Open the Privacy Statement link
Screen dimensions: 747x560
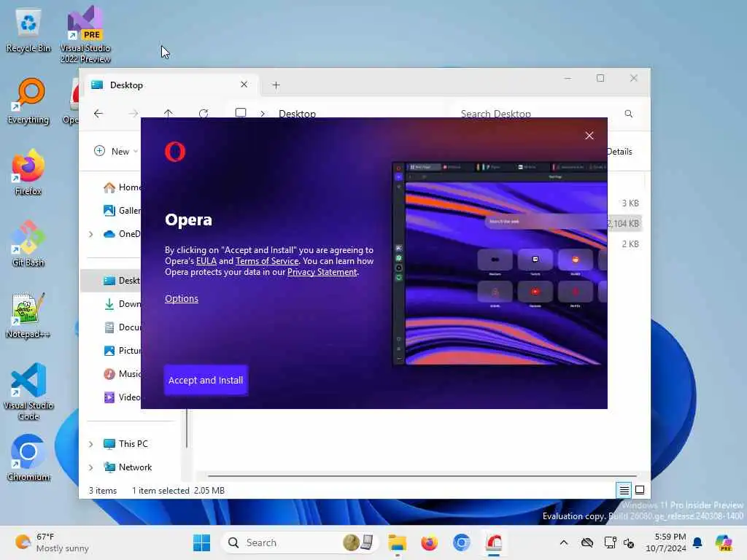(322, 272)
